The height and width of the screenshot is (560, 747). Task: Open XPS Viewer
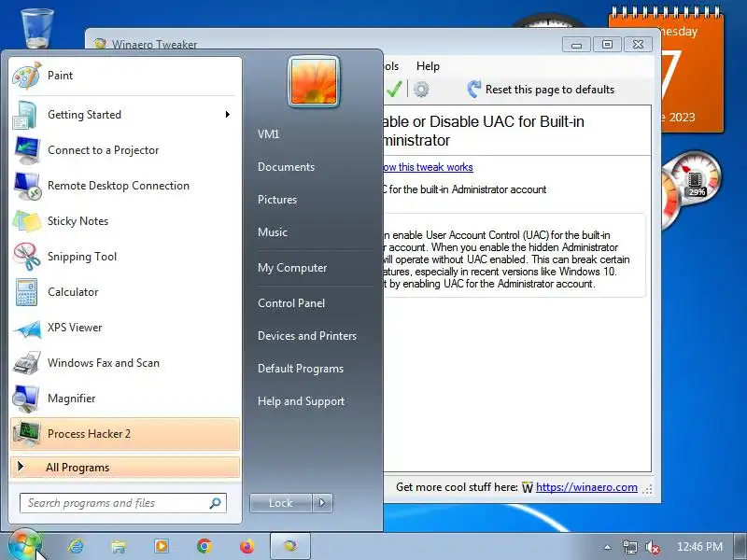click(125, 328)
